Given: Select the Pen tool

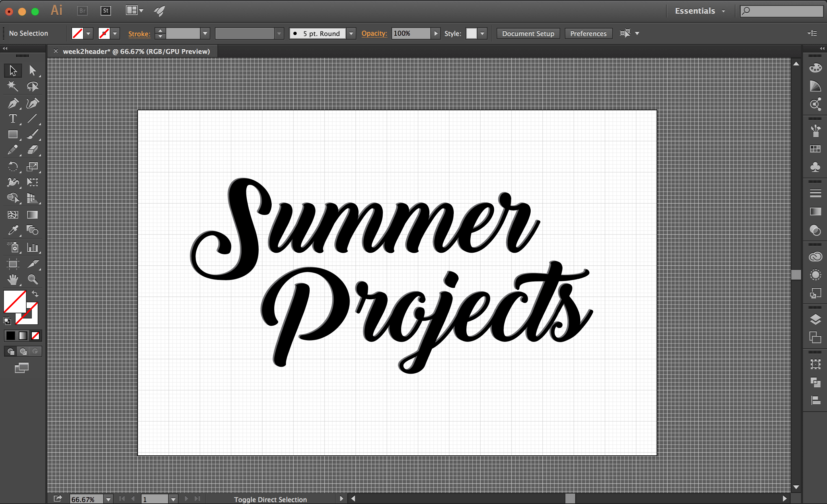Looking at the screenshot, I should tap(13, 103).
